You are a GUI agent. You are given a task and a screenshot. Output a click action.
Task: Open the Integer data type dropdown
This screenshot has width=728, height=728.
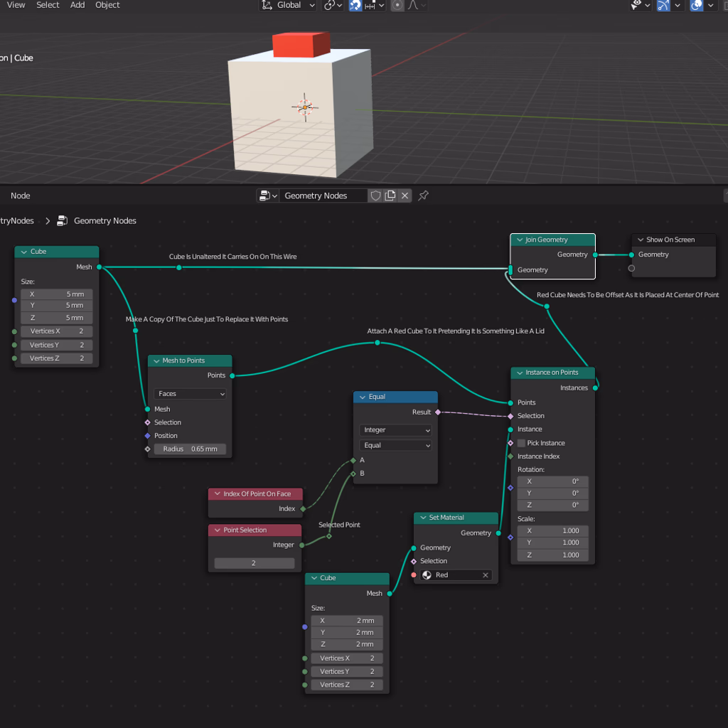click(x=395, y=430)
